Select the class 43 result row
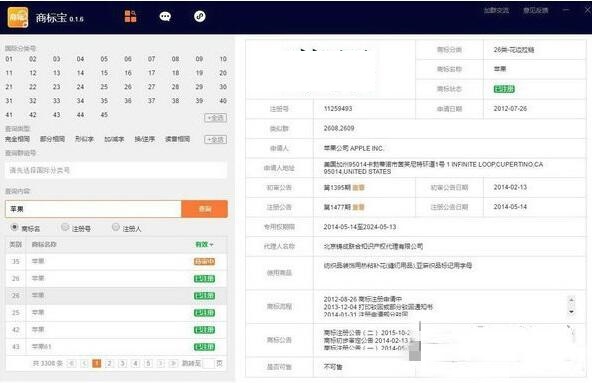 click(116, 347)
